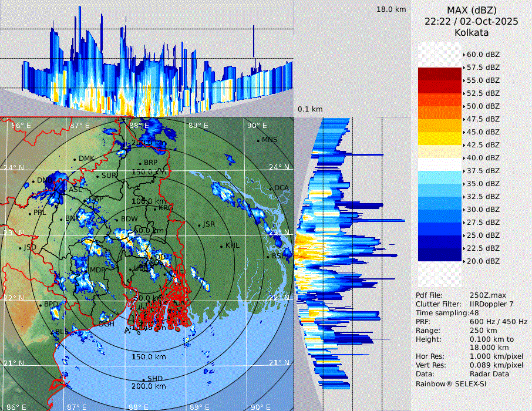Screen dimensions: 532x411
Task: Click the 60.0 dBZ legend label
Action: click(483, 54)
